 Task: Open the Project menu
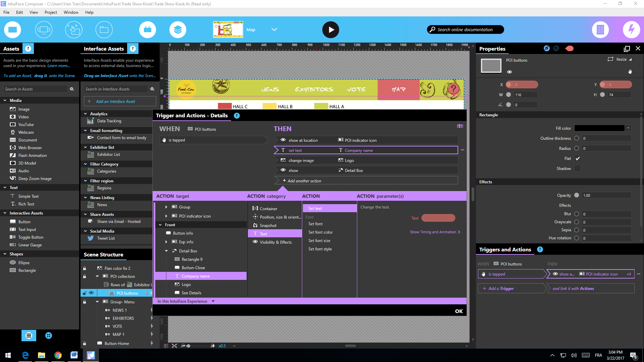pos(51,12)
